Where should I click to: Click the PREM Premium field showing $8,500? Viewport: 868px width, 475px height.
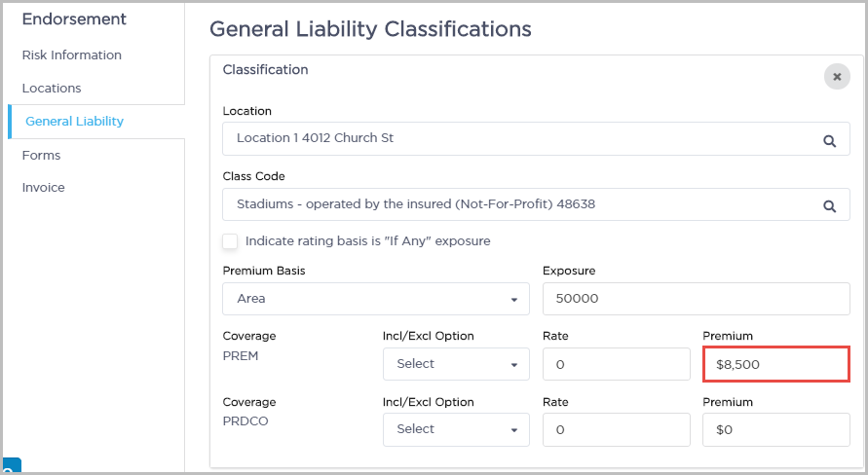point(775,364)
